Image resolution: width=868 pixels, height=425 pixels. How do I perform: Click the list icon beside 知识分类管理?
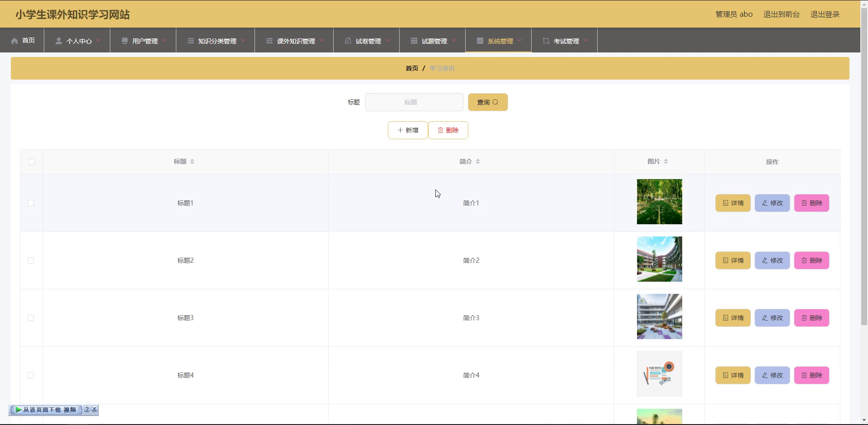tap(191, 41)
